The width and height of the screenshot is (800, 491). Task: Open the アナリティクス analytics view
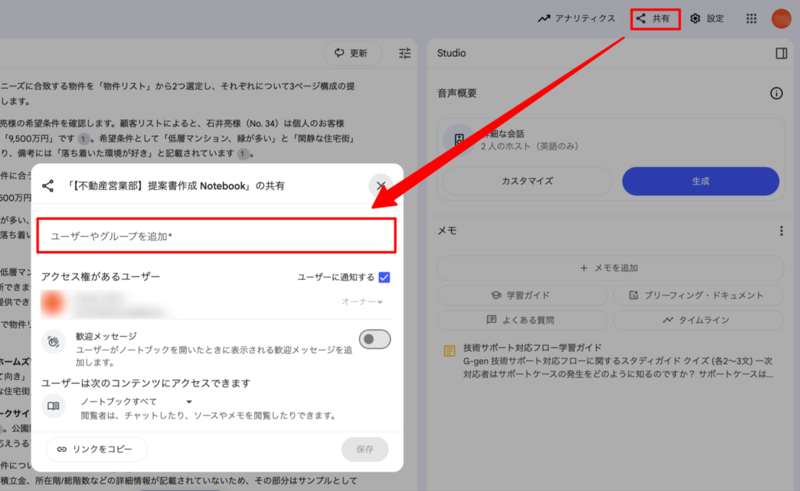pos(577,18)
